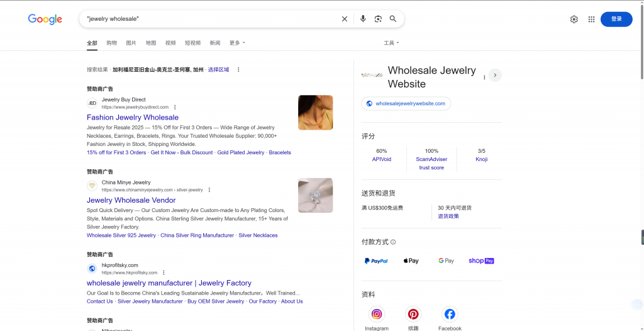The height and width of the screenshot is (331, 644).
Task: Click the Apple Pay logo
Action: point(411,261)
